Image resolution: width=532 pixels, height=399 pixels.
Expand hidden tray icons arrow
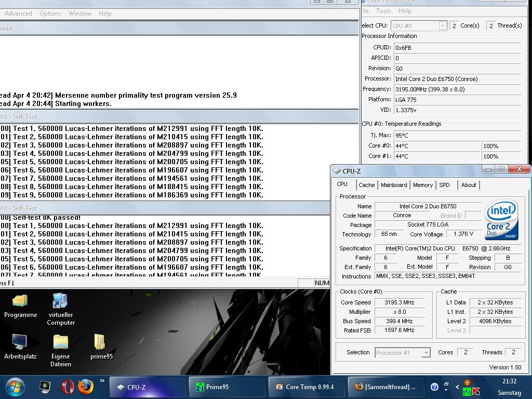(457, 387)
